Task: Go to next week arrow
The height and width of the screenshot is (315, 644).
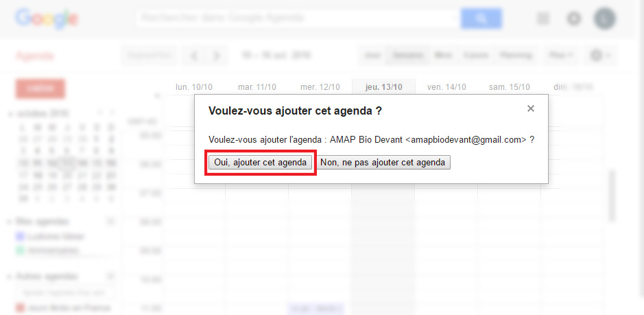Action: point(217,56)
